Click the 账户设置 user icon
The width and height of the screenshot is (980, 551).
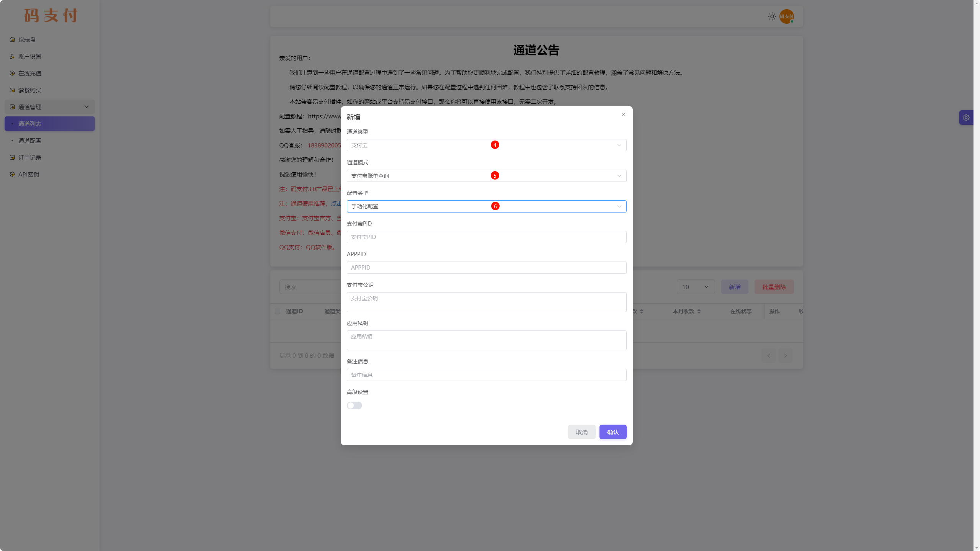click(12, 56)
